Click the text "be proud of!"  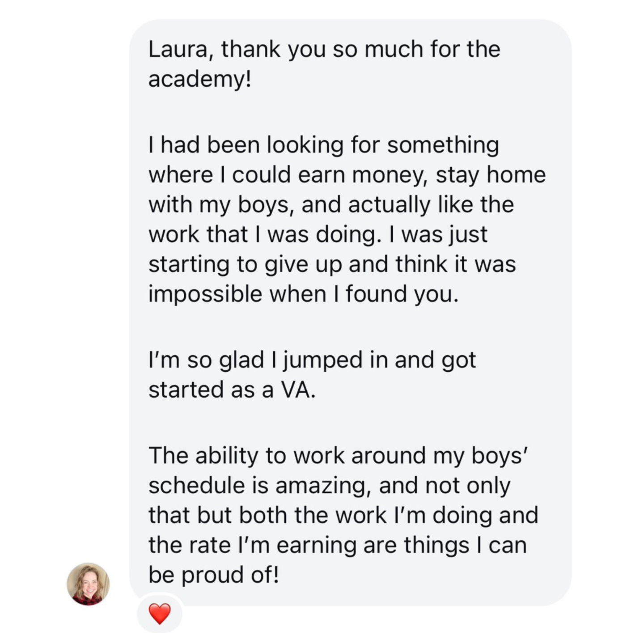pyautogui.click(x=213, y=575)
